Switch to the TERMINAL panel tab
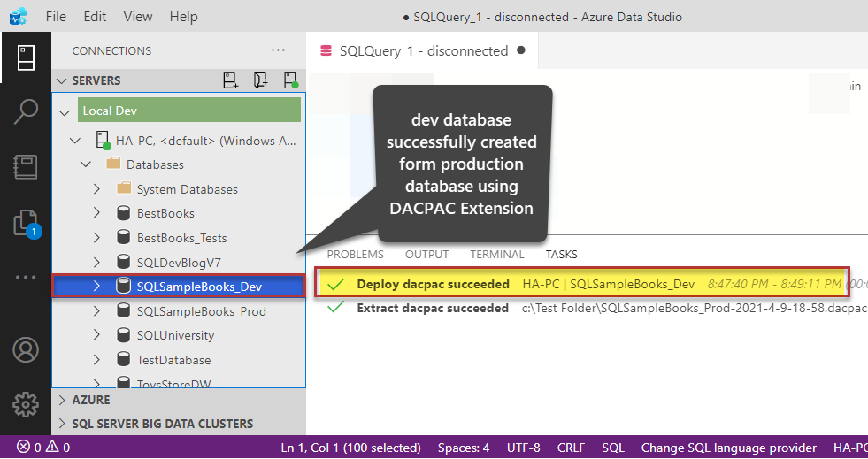 497,255
